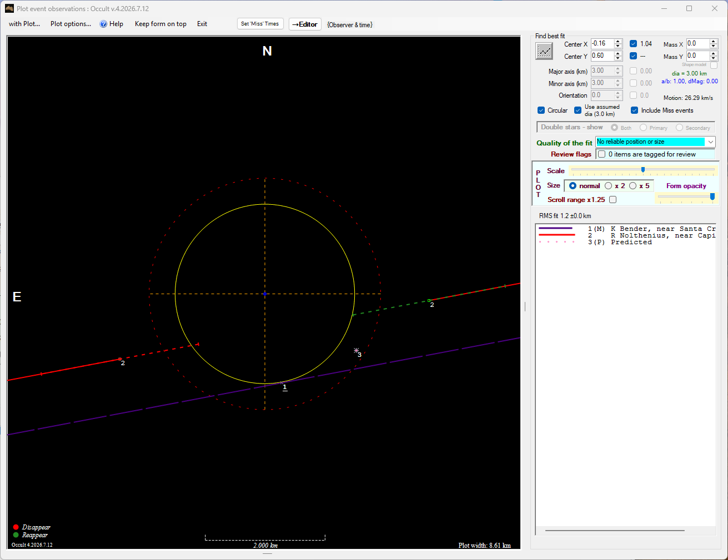The image size is (728, 560).
Task: Click the Exit menu item
Action: [202, 24]
